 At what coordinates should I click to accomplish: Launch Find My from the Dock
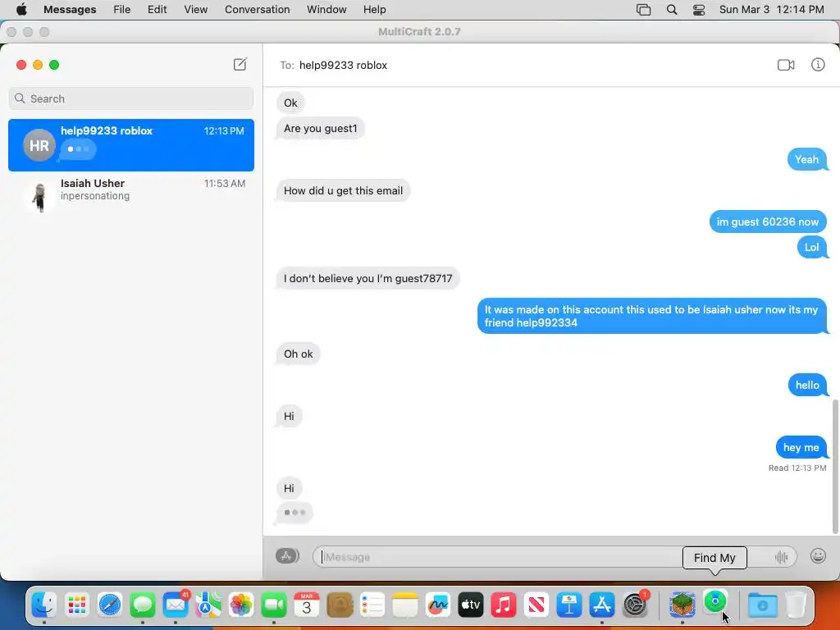(715, 602)
